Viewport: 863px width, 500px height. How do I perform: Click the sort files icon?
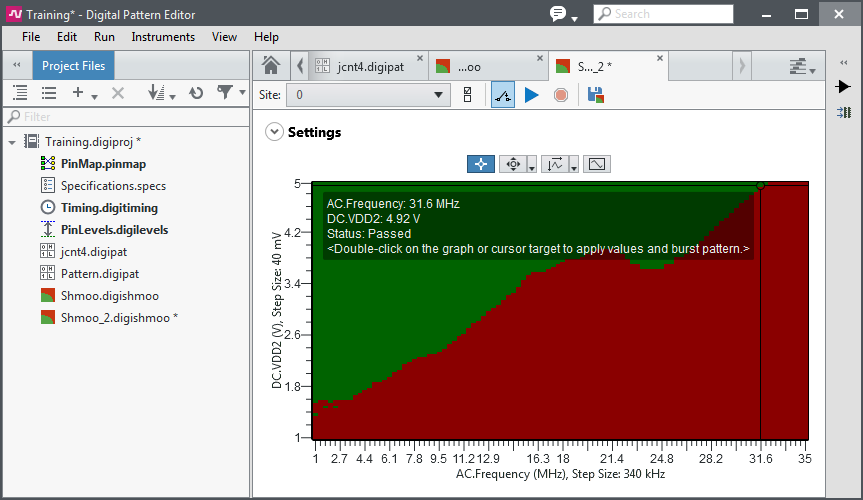(x=156, y=93)
